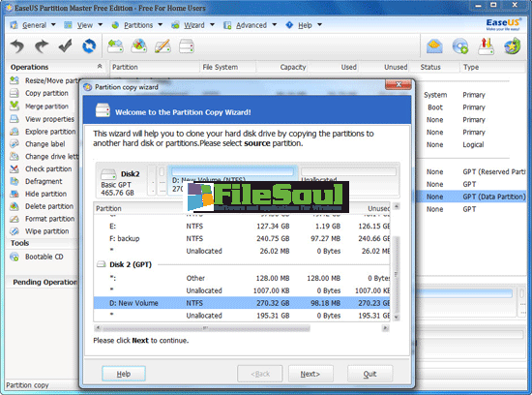Click the Unallocated block in wizard disk map
Screen dimensions: 532x395
pos(348,180)
